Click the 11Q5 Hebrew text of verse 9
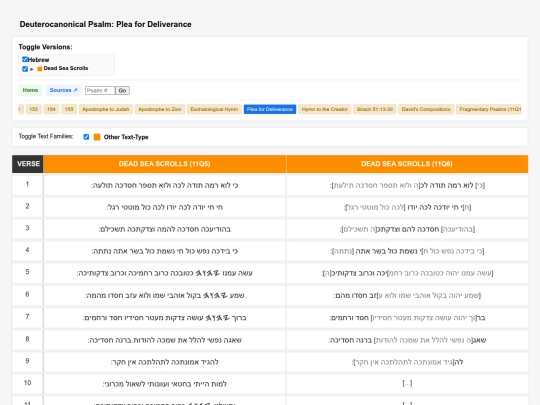Screen dimensions: 540x405 (x=165, y=362)
